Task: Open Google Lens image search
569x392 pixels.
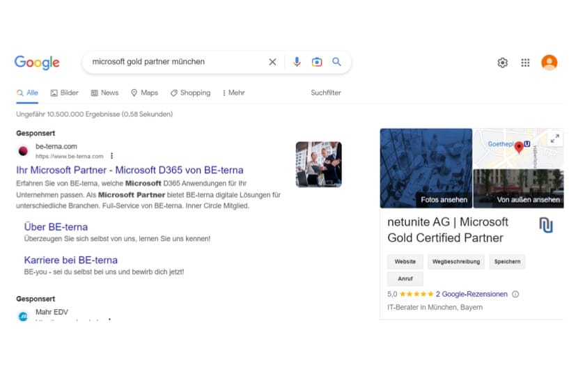Action: 317,62
